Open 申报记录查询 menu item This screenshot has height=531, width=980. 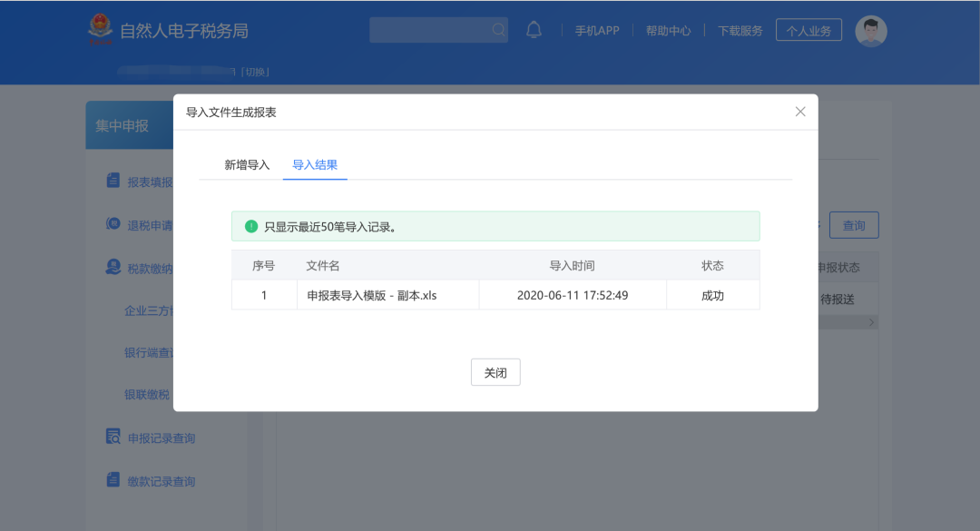(x=162, y=438)
